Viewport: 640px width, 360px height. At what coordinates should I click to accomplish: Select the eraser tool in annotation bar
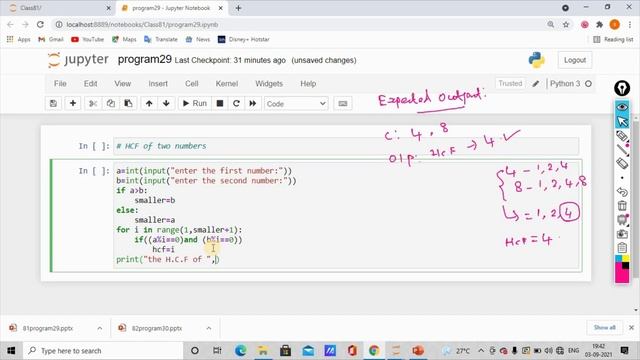[x=622, y=164]
